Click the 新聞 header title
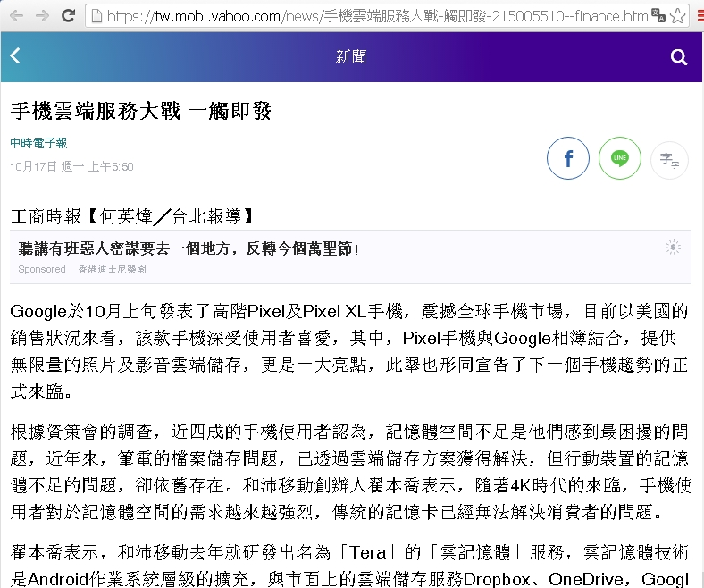Image resolution: width=704 pixels, height=588 pixels. click(x=350, y=57)
